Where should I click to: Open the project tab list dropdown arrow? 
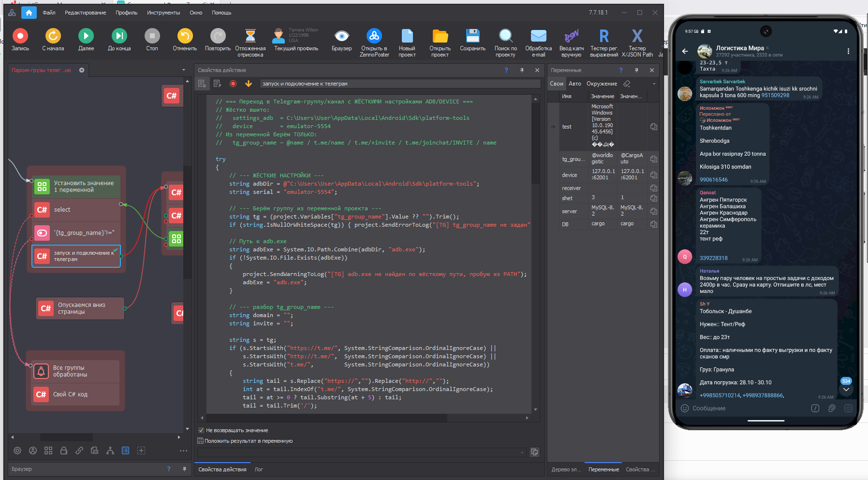click(184, 70)
